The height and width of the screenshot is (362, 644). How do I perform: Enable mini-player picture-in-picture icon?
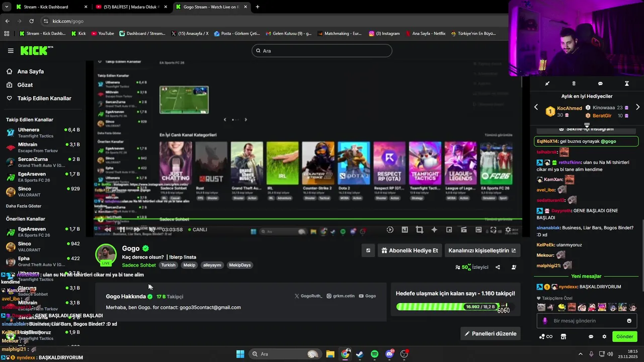coord(449,230)
